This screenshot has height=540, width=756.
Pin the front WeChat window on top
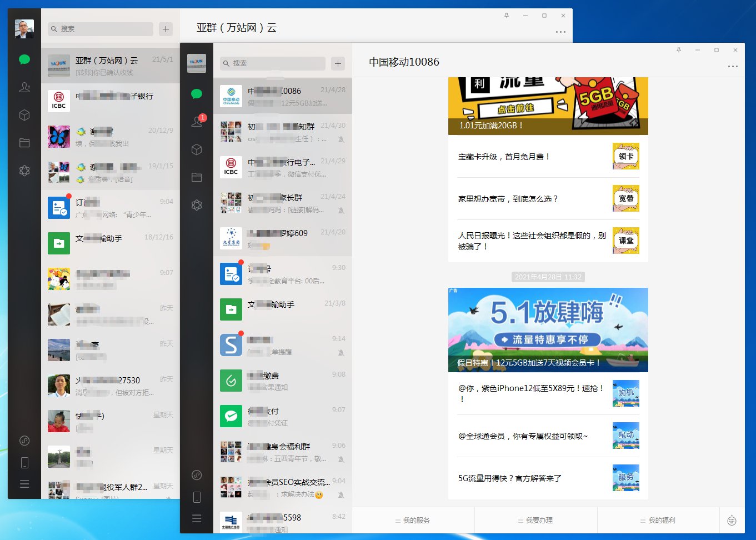(x=678, y=50)
